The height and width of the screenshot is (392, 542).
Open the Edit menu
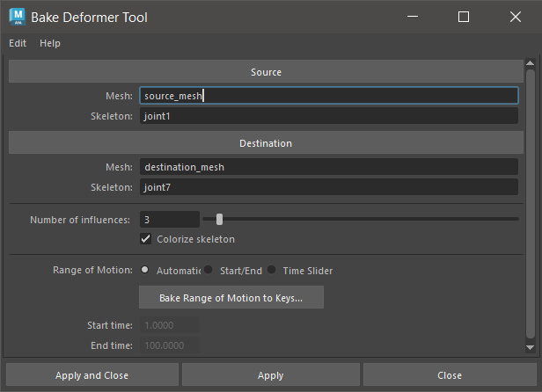coord(18,43)
